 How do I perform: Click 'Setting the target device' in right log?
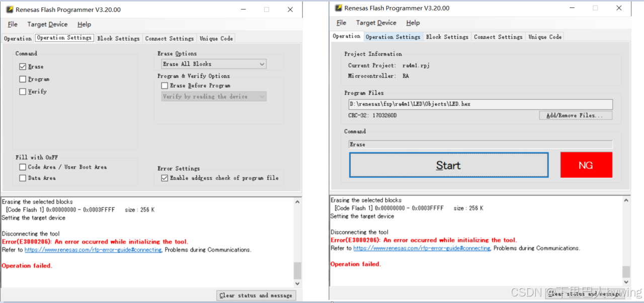[362, 216]
